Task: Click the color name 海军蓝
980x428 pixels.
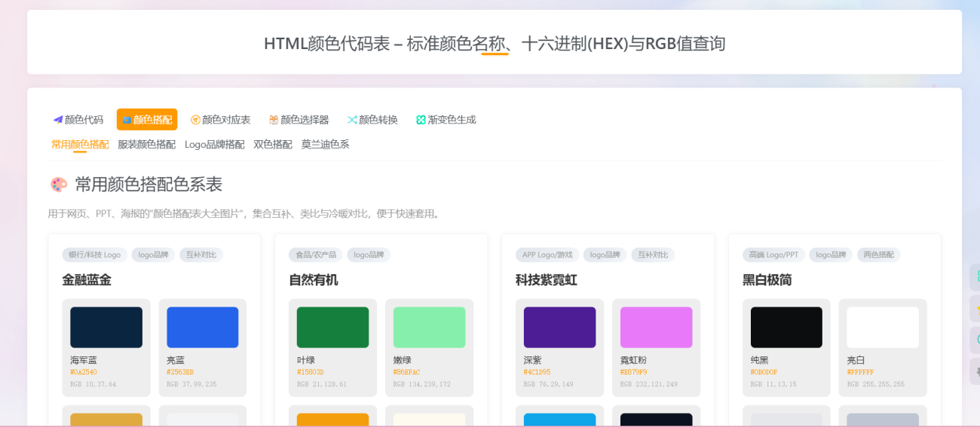Action: point(84,360)
